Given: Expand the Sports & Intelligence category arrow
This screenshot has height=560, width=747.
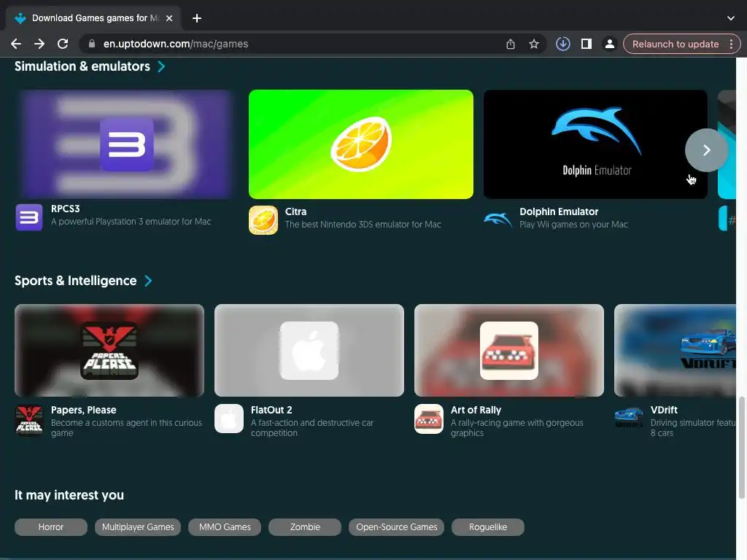Looking at the screenshot, I should tap(148, 281).
